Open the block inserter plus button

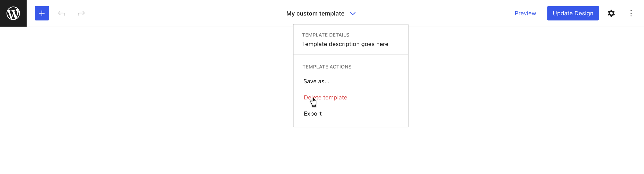42,13
